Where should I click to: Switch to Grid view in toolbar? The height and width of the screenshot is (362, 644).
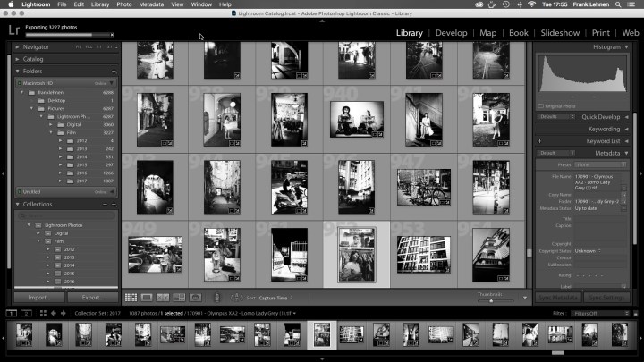coord(131,297)
